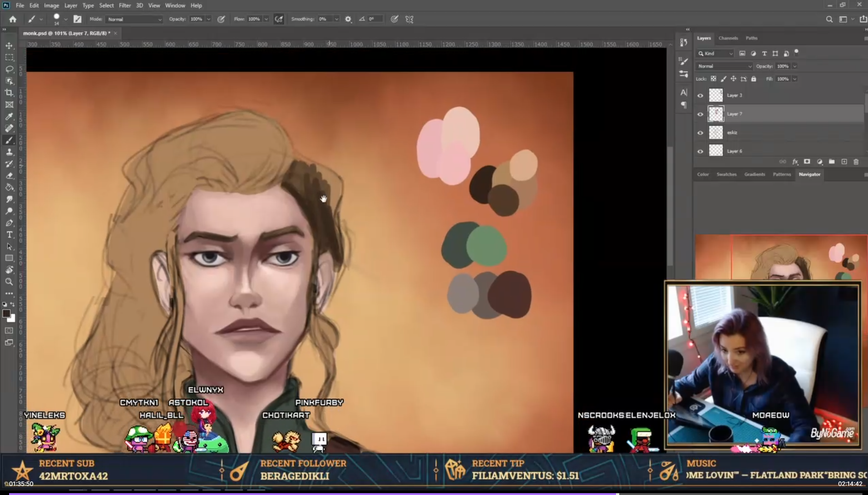This screenshot has width=868, height=495.
Task: Toggle visibility of Layer 3
Action: 700,96
